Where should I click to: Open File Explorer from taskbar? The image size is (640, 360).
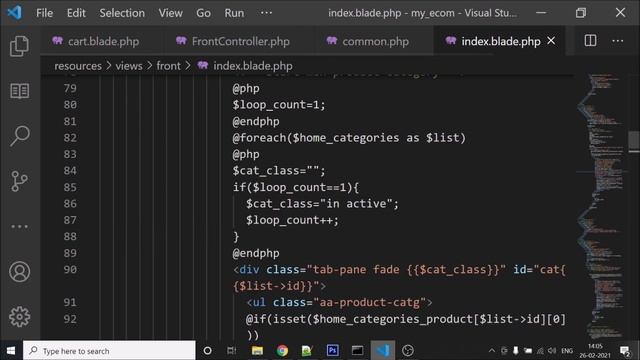tap(257, 351)
